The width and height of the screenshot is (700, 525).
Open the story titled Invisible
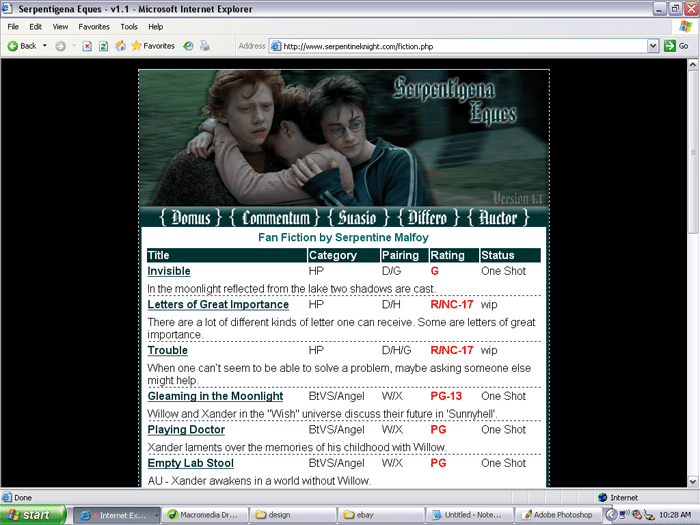tap(169, 271)
